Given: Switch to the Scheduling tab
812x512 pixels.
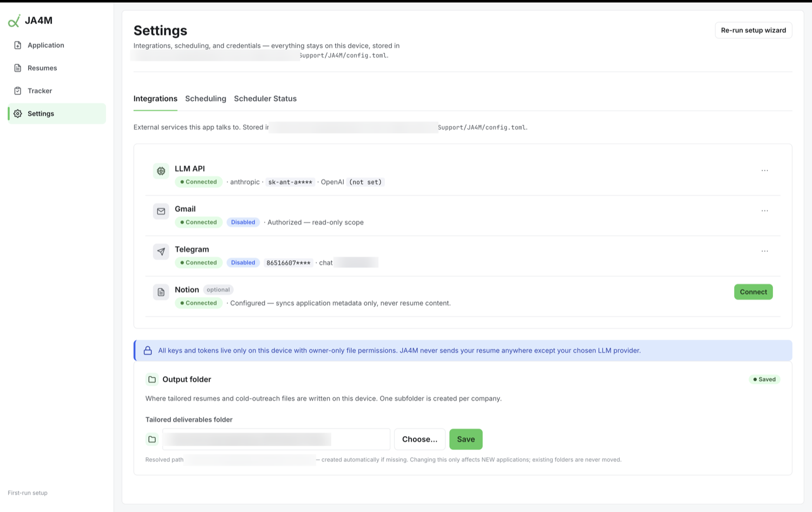Looking at the screenshot, I should (206, 99).
